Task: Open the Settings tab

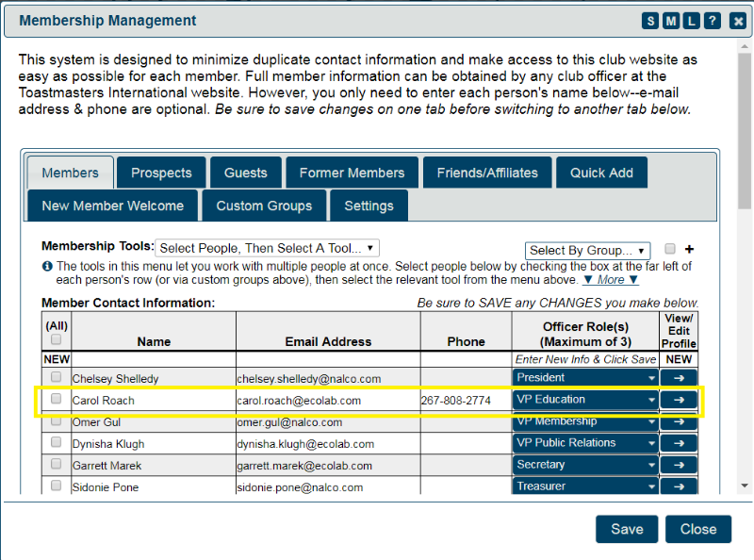Action: [x=369, y=206]
